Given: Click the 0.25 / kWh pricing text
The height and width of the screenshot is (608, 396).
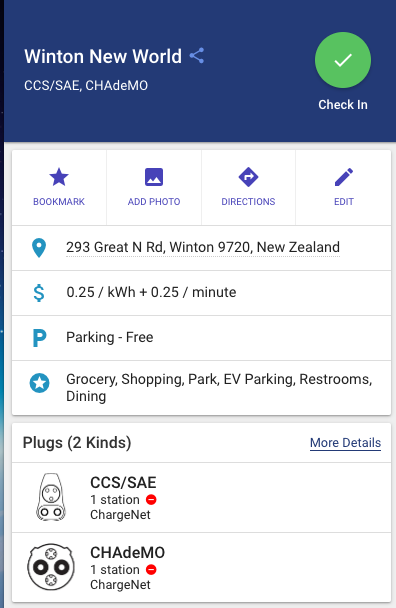Looking at the screenshot, I should pyautogui.click(x=151, y=292).
